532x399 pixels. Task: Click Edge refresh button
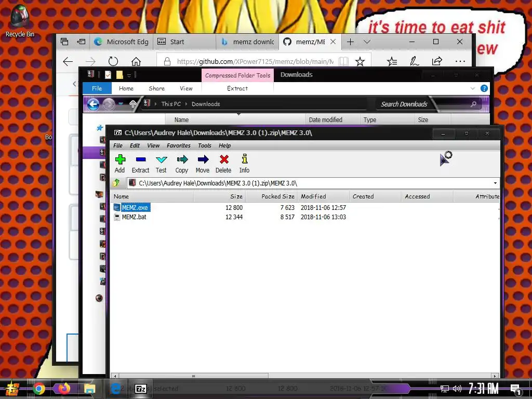[113, 61]
